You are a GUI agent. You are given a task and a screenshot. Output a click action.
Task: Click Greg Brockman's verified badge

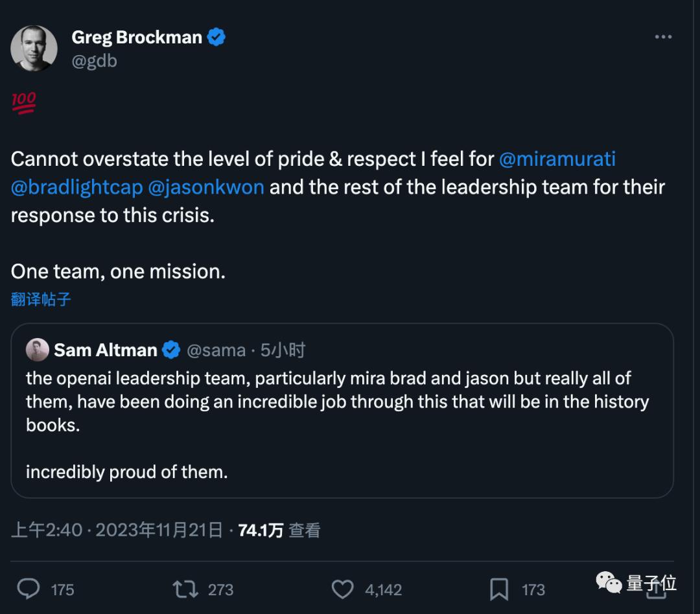216,38
